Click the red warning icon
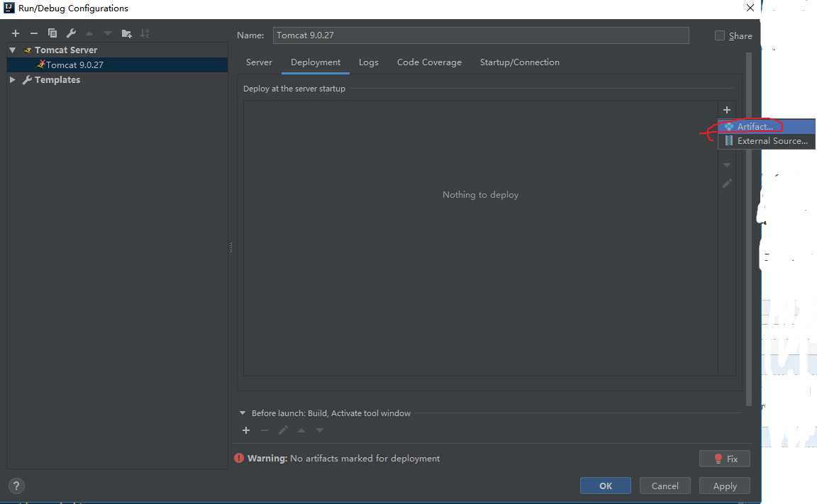The width and height of the screenshot is (817, 504). [x=238, y=458]
